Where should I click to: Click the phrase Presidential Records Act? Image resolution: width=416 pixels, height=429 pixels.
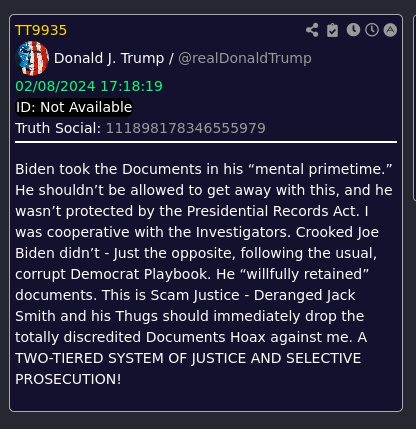[x=273, y=211]
